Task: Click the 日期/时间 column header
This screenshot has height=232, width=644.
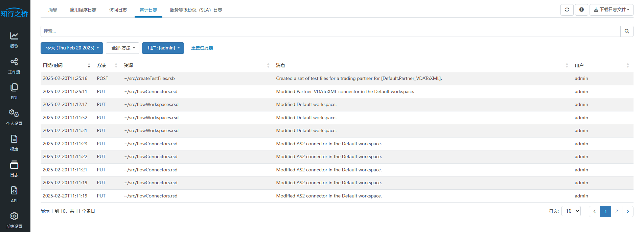Action: point(53,66)
